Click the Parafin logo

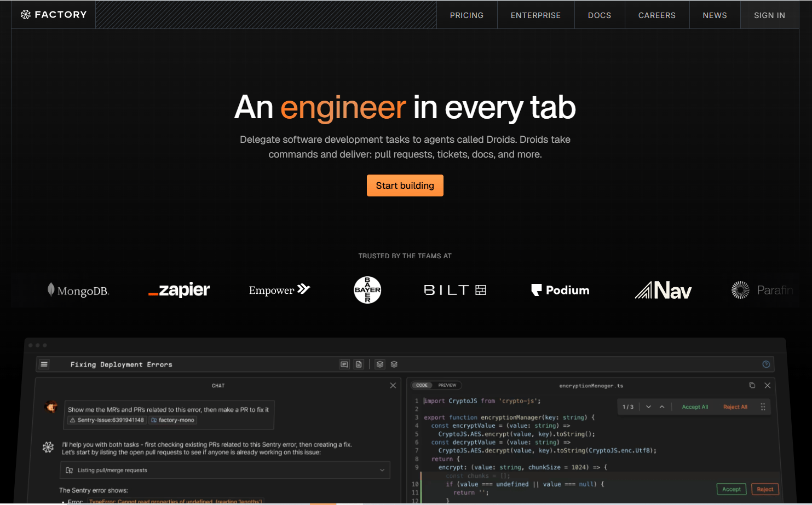click(x=762, y=290)
